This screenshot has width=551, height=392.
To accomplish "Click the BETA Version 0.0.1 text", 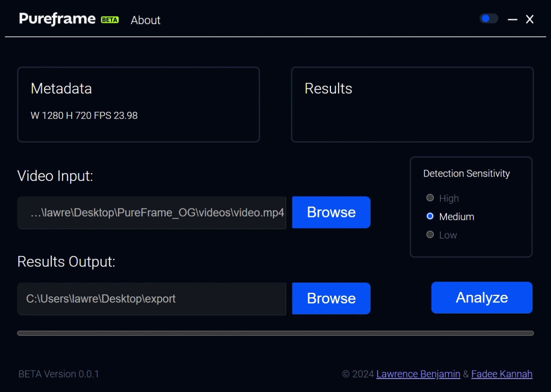I will pos(59,374).
